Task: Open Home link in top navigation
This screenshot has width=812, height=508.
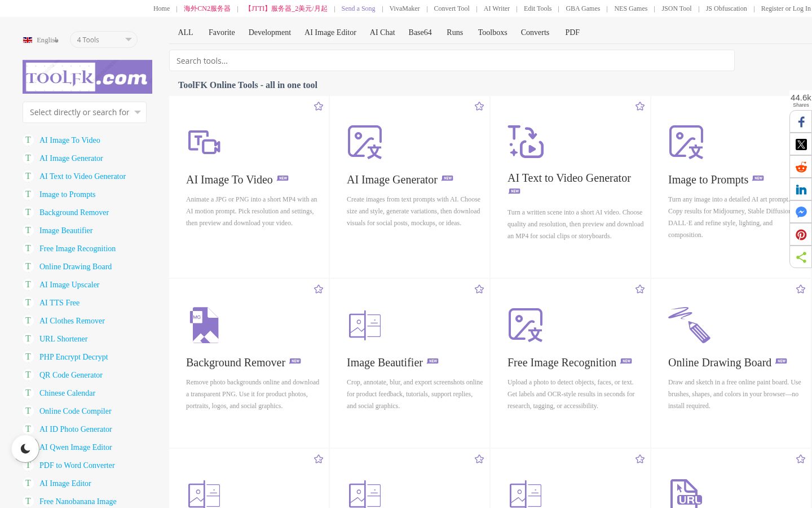Action: (x=161, y=8)
